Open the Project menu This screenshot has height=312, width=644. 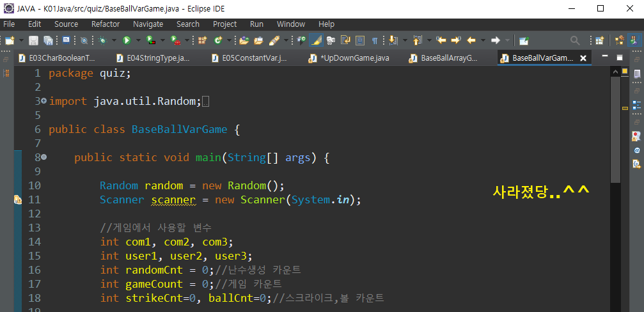[225, 24]
